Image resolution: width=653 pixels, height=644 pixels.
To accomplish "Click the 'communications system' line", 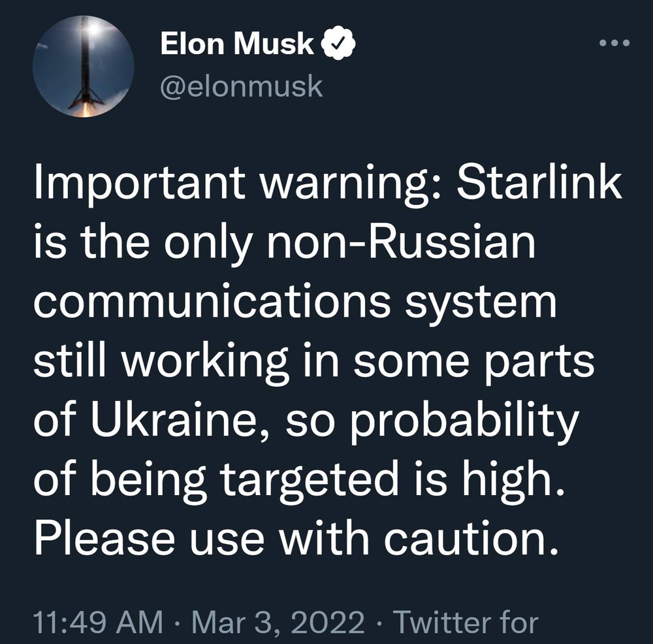I will pyautogui.click(x=295, y=302).
